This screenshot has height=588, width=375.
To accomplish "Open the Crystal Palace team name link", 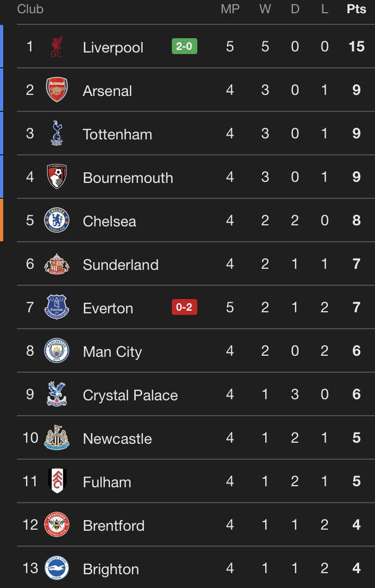I will point(130,395).
